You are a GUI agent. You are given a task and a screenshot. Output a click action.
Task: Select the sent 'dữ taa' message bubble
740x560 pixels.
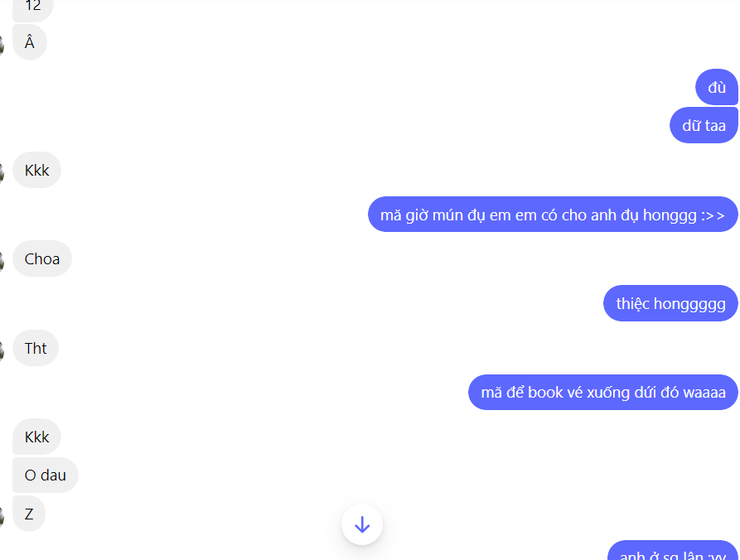click(x=704, y=125)
